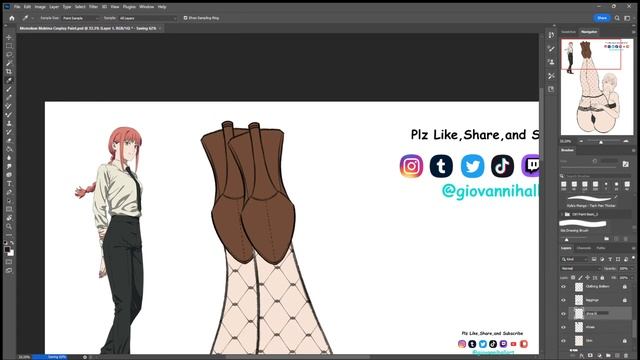Click the Home button in options bar
The width and height of the screenshot is (640, 360).
click(x=11, y=18)
